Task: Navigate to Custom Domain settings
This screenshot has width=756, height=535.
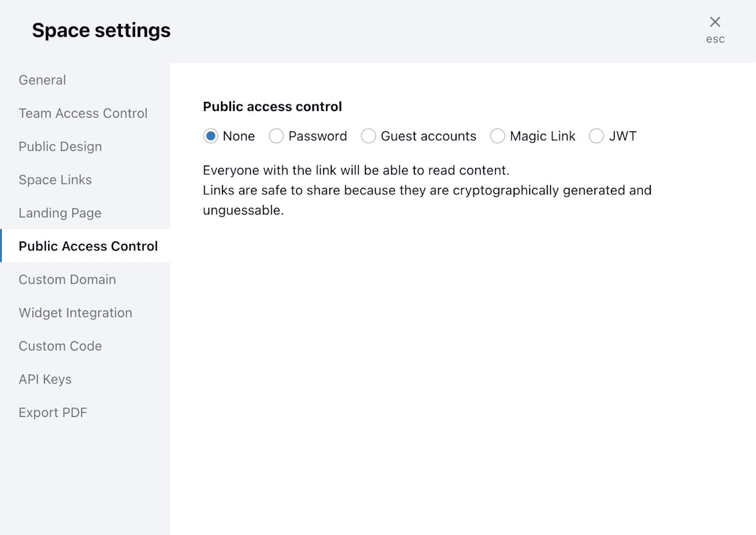Action: [68, 279]
